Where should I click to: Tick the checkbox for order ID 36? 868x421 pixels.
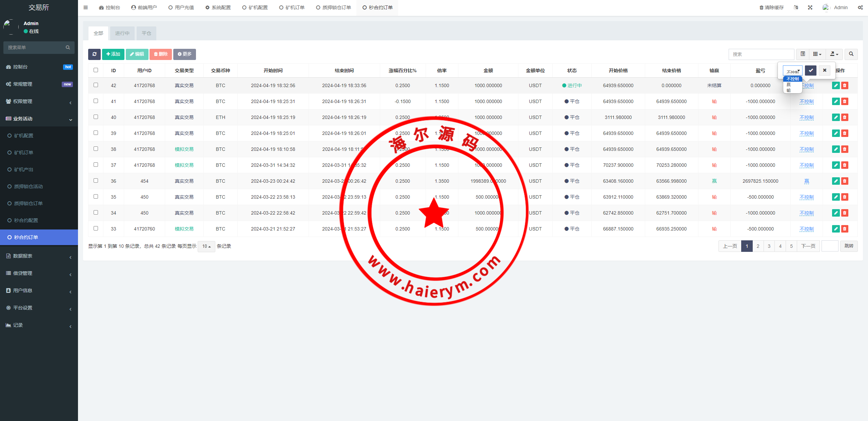pyautogui.click(x=96, y=181)
